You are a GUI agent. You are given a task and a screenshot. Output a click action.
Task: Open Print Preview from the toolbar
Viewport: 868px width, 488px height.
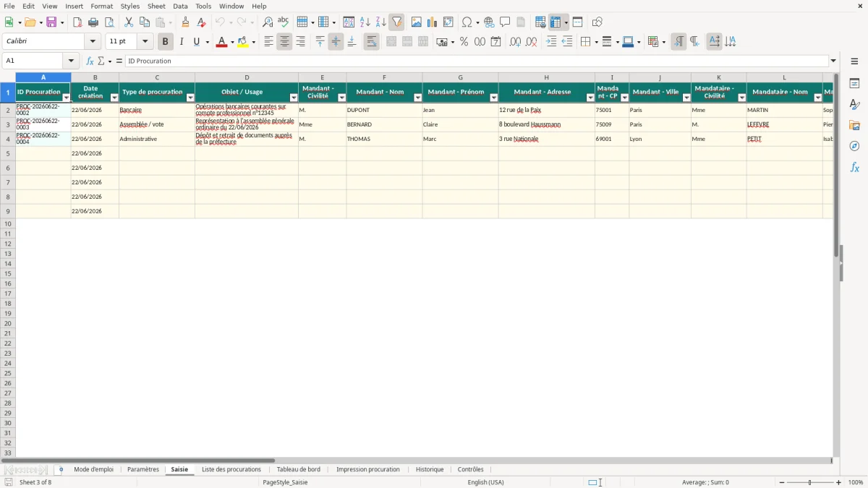tap(109, 22)
